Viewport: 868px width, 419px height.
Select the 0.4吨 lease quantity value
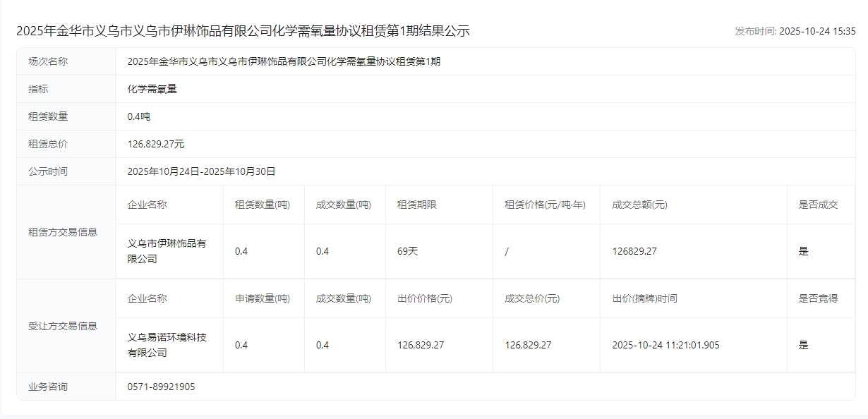(x=139, y=116)
